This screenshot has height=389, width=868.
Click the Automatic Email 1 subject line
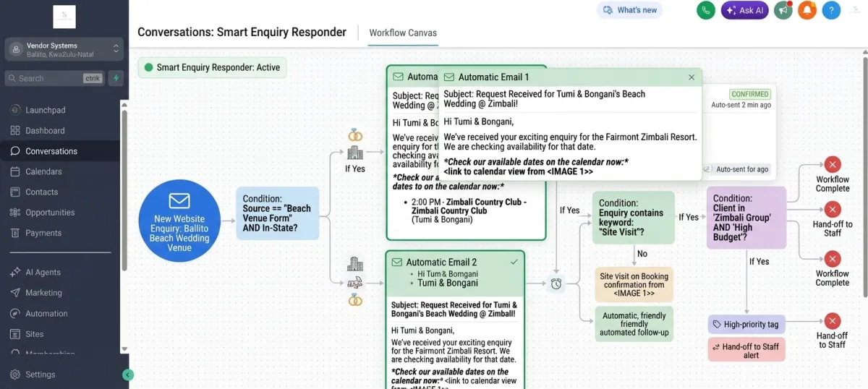pyautogui.click(x=544, y=99)
